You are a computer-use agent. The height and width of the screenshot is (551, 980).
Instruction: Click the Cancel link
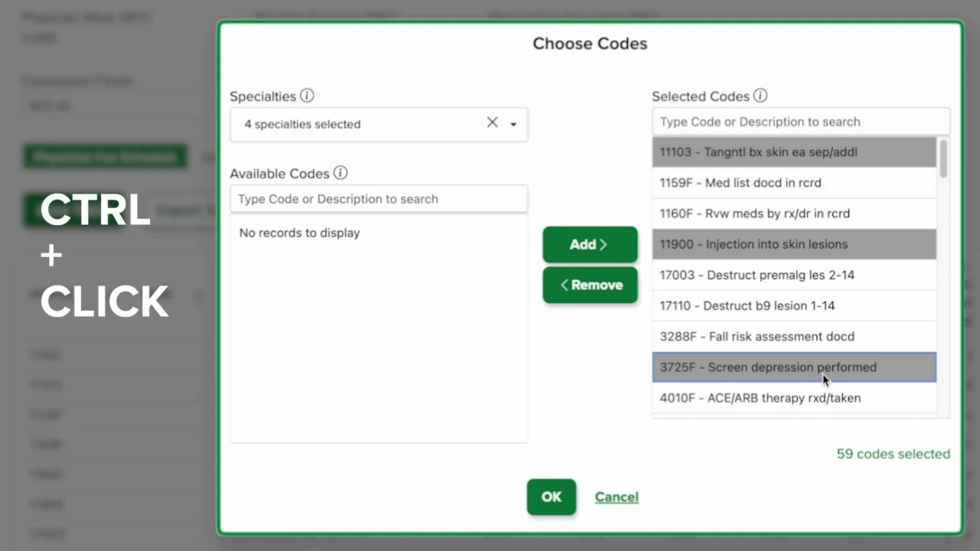(616, 497)
